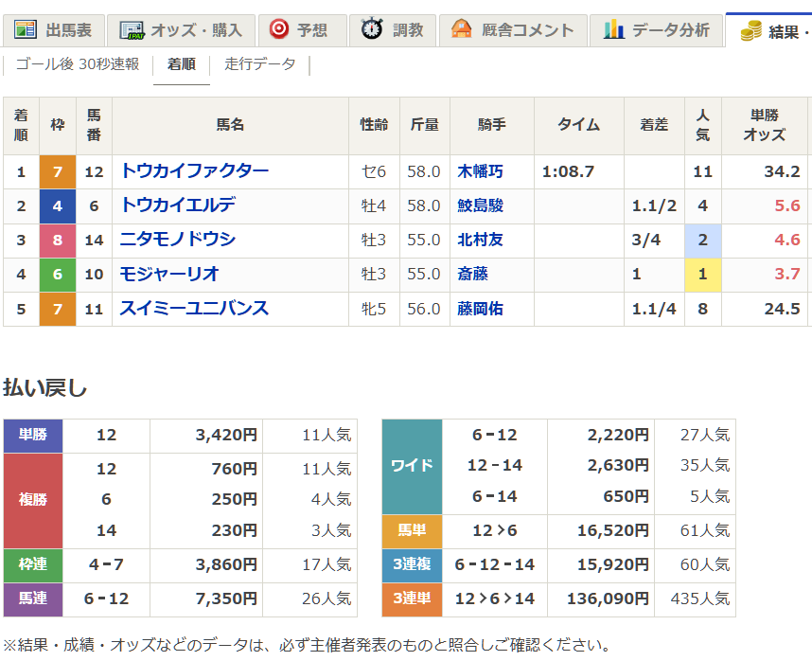Click the light-blue 人気 2 cell
Viewport: 812px width, 661px height.
coord(703,240)
